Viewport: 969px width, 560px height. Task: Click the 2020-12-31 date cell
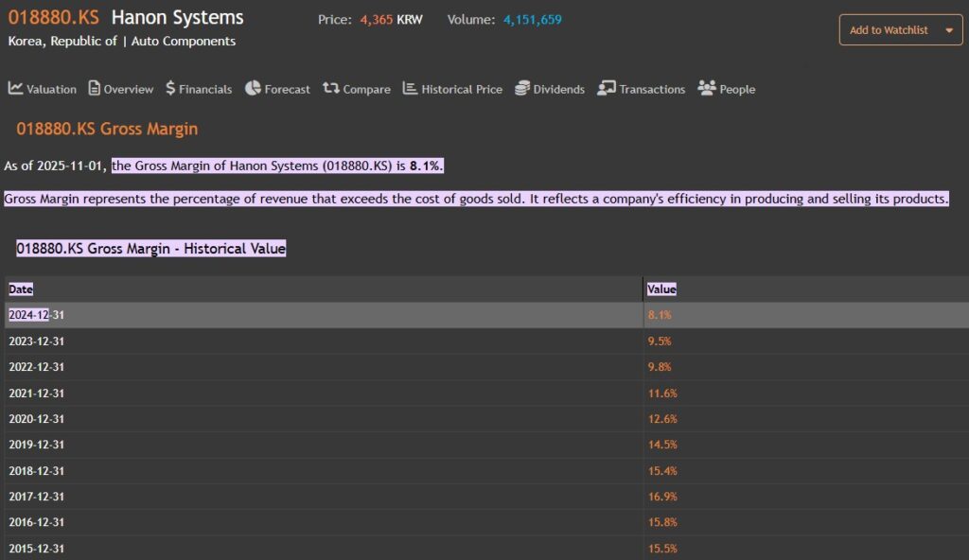click(x=36, y=419)
